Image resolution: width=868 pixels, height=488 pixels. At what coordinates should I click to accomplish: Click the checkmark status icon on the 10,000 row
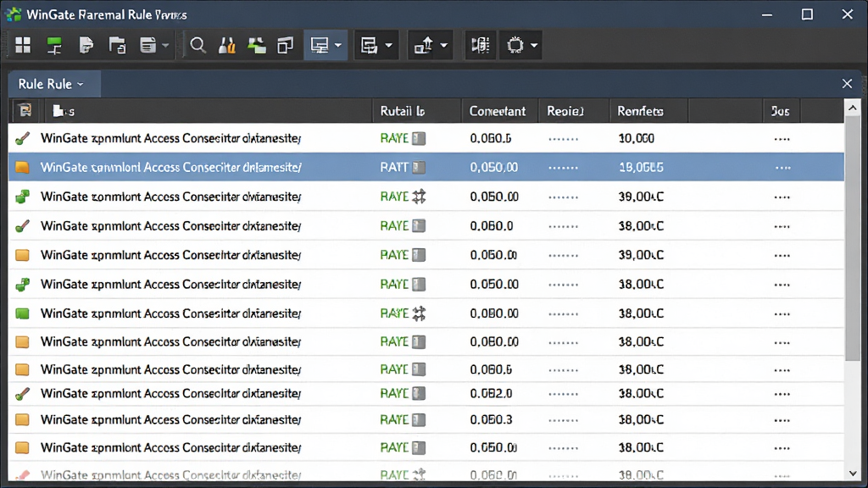(x=22, y=138)
